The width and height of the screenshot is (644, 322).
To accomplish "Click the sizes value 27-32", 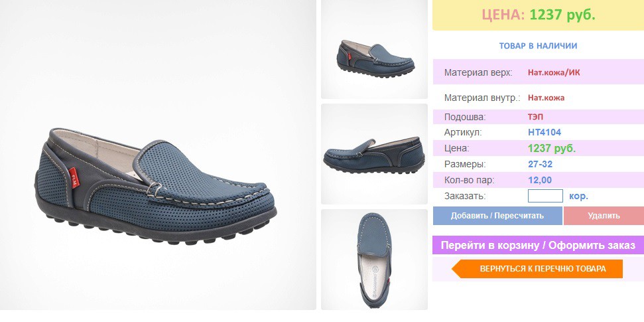I will click(540, 164).
